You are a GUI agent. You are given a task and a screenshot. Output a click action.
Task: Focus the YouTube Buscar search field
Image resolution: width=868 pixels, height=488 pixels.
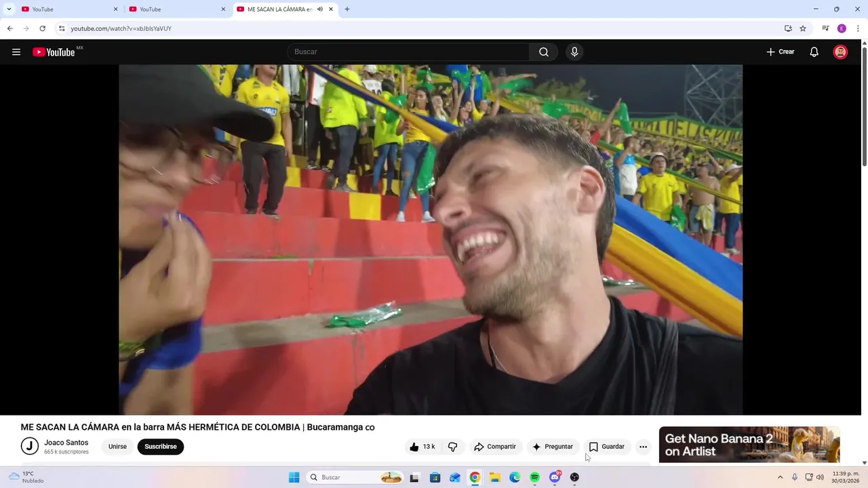[408, 52]
